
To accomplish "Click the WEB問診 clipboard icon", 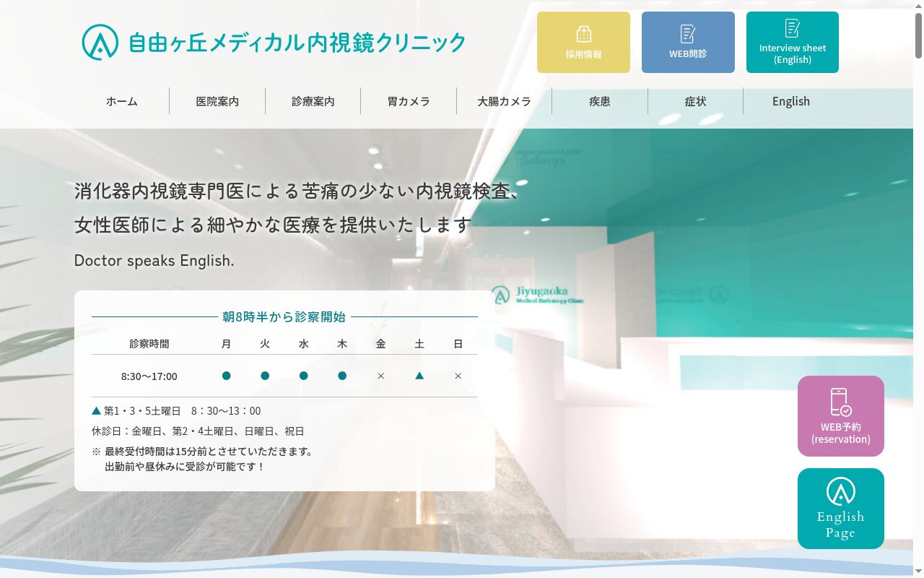I will pyautogui.click(x=688, y=33).
